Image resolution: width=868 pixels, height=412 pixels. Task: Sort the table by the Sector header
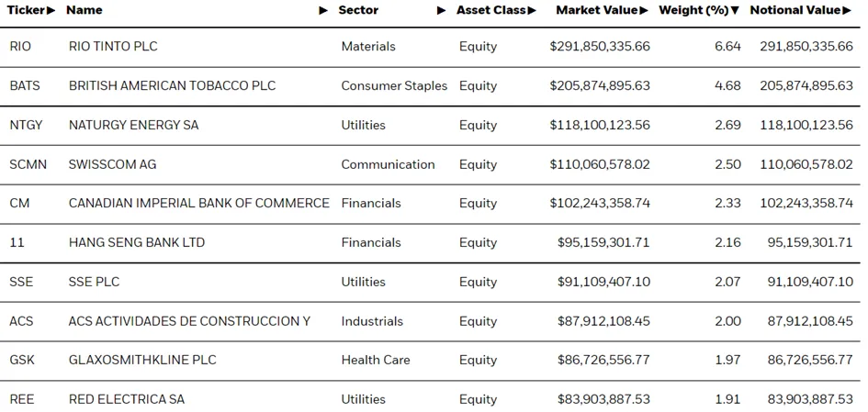coord(359,10)
